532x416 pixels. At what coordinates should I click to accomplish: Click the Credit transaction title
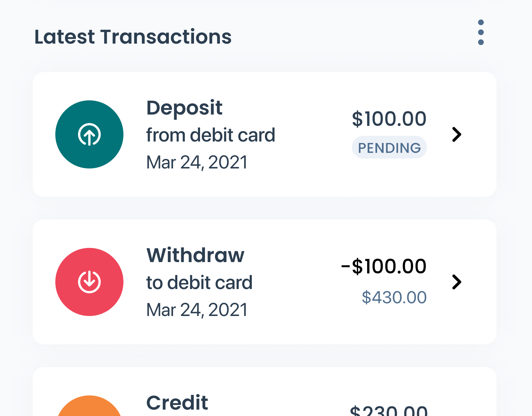click(177, 403)
